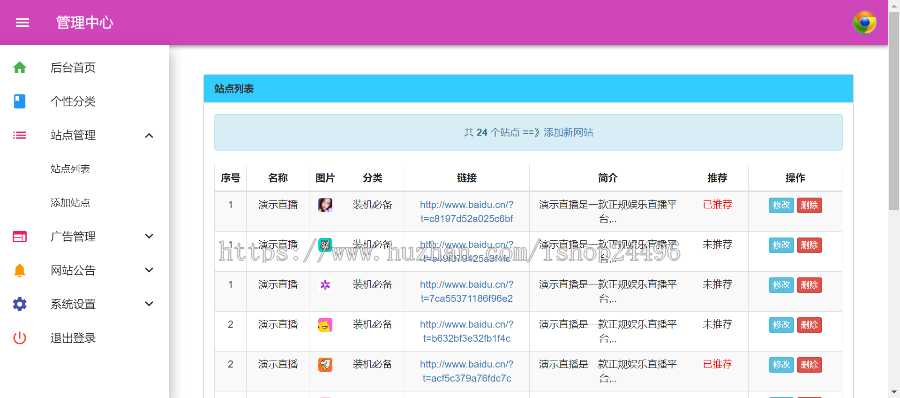
Task: Open link ending t=c8197d52a025c6bf
Action: [467, 211]
